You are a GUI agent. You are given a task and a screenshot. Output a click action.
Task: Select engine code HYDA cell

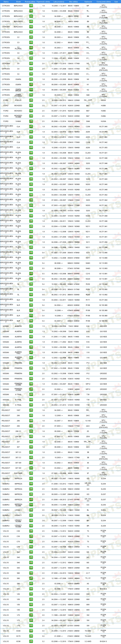pos(104,100)
